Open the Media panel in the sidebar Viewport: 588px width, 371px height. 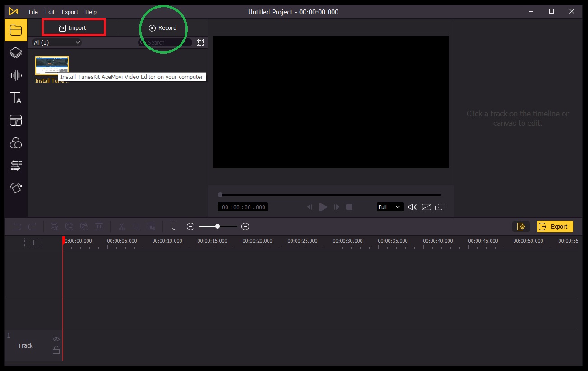16,30
